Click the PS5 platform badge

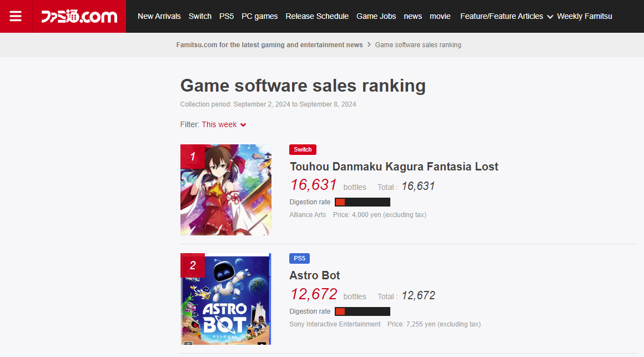tap(299, 258)
